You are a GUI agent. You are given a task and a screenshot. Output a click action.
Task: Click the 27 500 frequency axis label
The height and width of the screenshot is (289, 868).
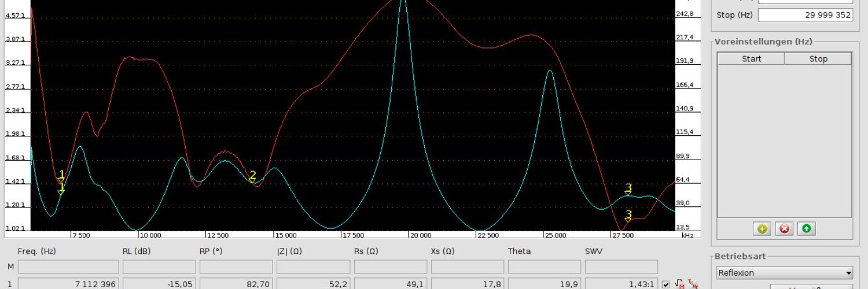click(622, 236)
